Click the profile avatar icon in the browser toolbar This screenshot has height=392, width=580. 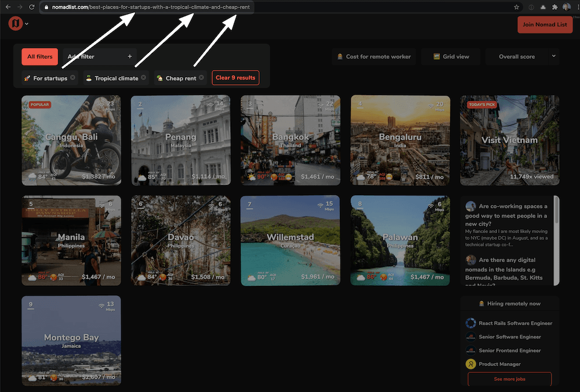[567, 8]
